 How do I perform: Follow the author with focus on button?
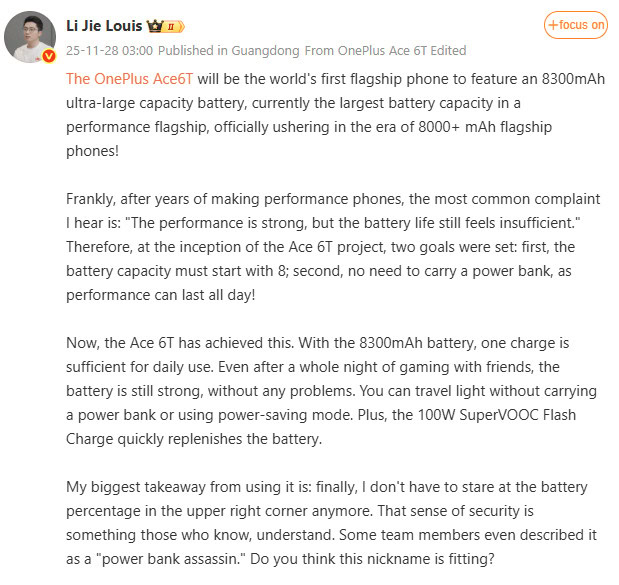coord(575,25)
